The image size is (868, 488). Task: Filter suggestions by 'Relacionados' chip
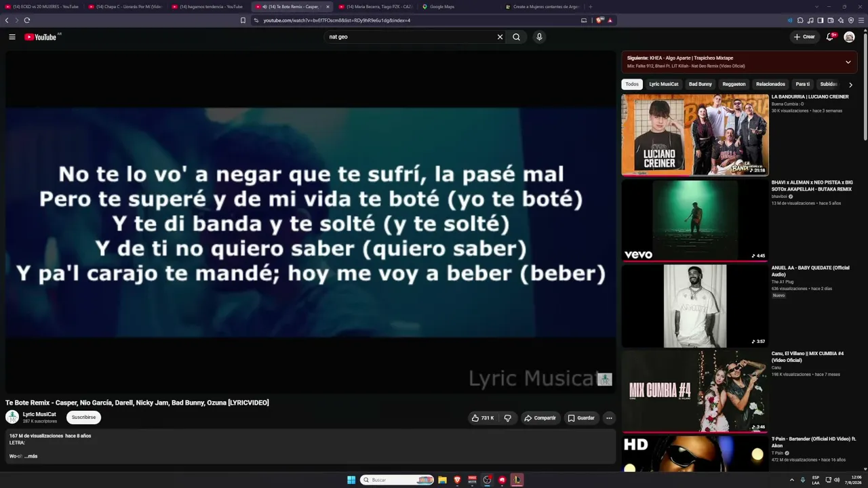pos(770,84)
